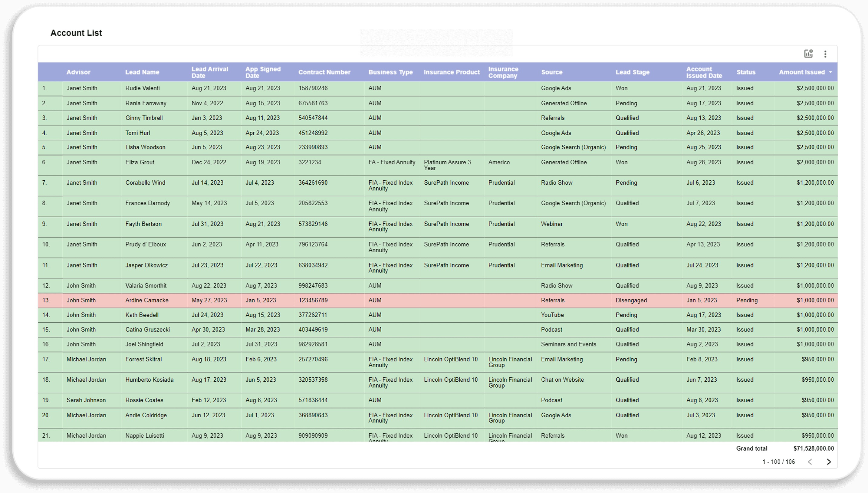Click Platinum Assure 3 Year product cell
This screenshot has height=493, width=868.
(447, 165)
